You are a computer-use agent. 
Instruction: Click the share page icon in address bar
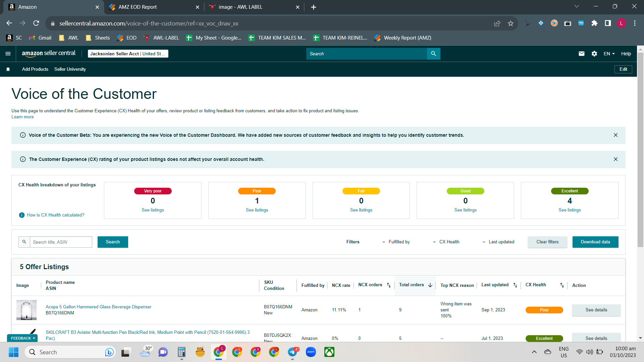click(497, 23)
